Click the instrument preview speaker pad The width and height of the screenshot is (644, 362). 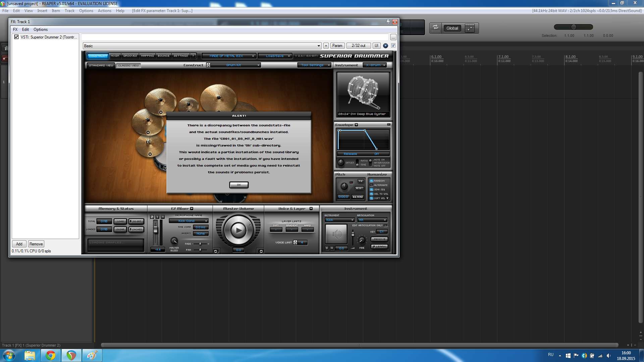pos(336,234)
